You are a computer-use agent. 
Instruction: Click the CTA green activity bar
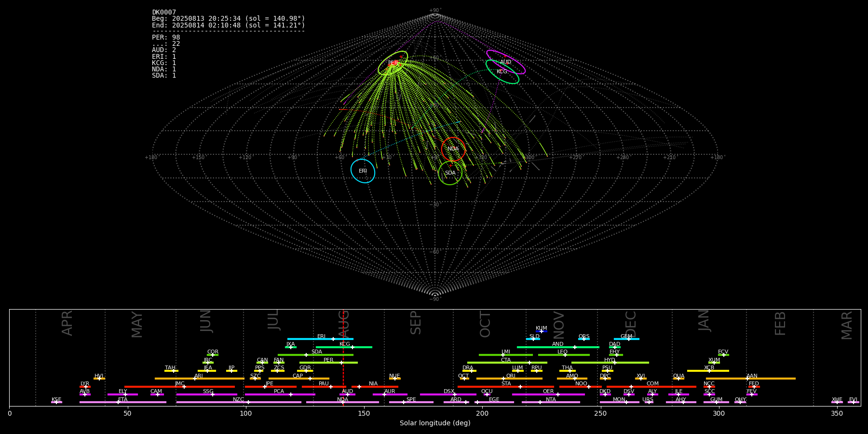(507, 363)
